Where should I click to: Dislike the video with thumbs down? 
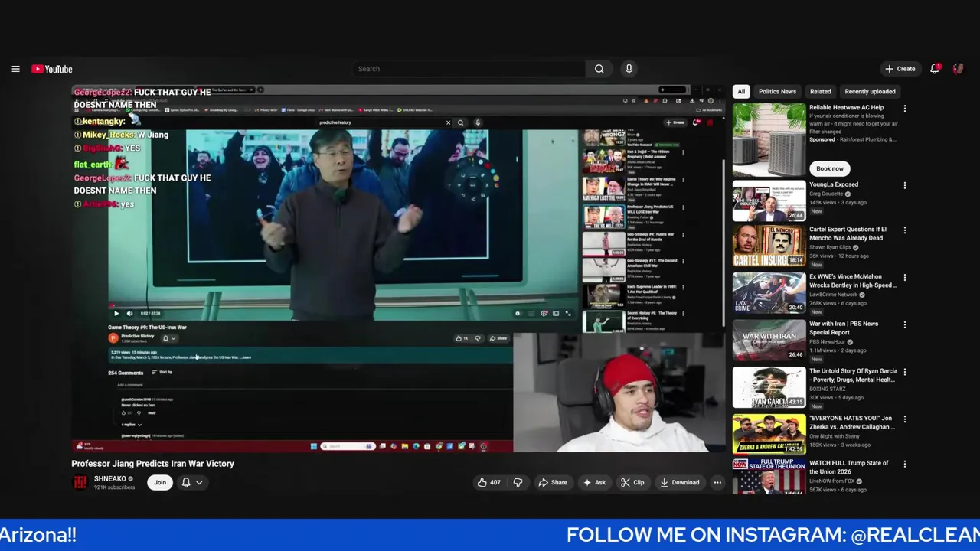[518, 482]
